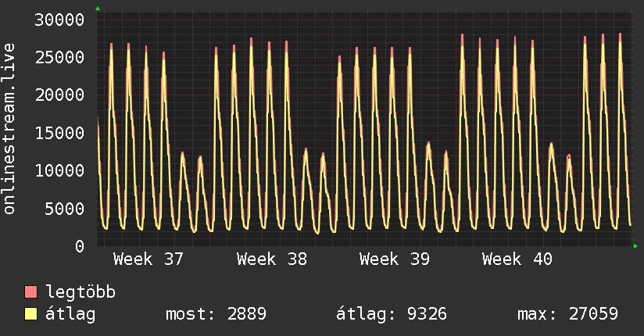This screenshot has width=644, height=336.
Task: Click the 30000 y-axis tick label
Action: click(x=59, y=20)
